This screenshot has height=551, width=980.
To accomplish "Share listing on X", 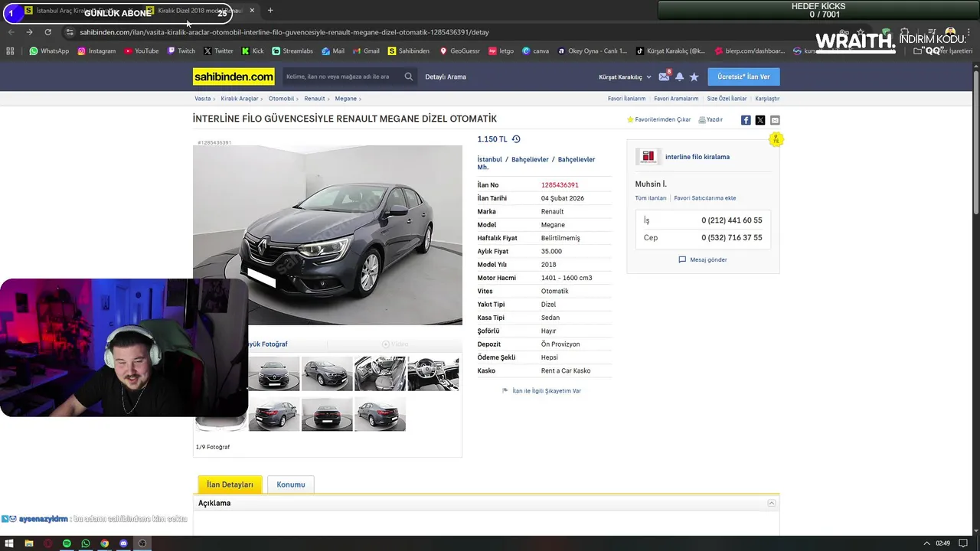I will (x=760, y=120).
